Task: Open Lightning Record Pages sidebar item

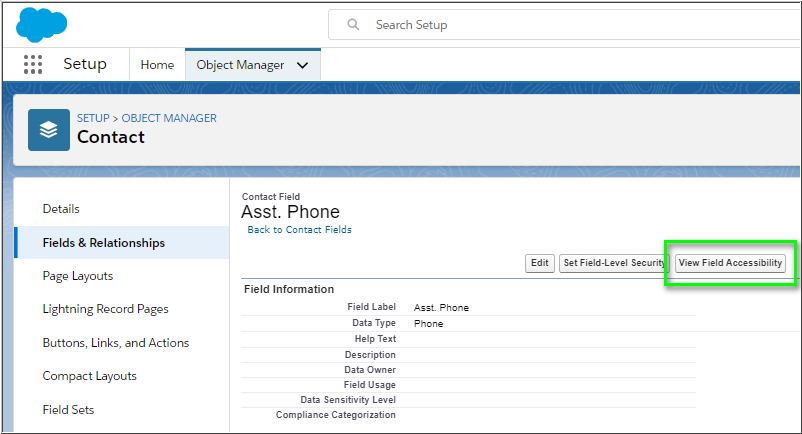Action: tap(105, 309)
